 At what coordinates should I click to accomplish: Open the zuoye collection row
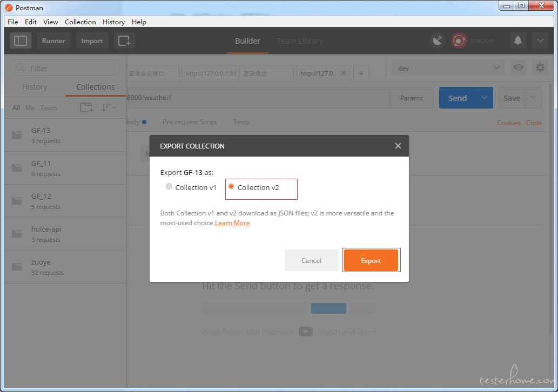(x=65, y=267)
